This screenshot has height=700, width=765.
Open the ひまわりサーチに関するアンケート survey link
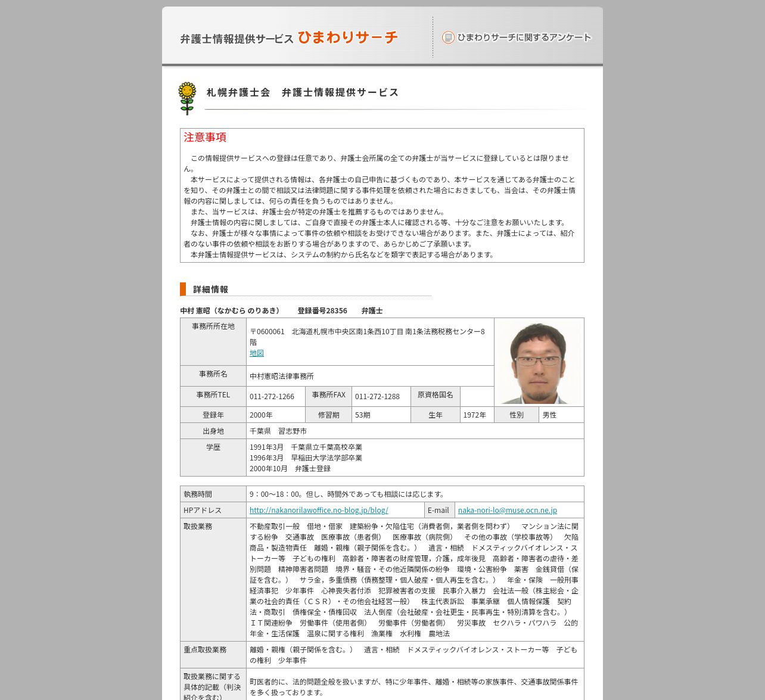coord(517,38)
